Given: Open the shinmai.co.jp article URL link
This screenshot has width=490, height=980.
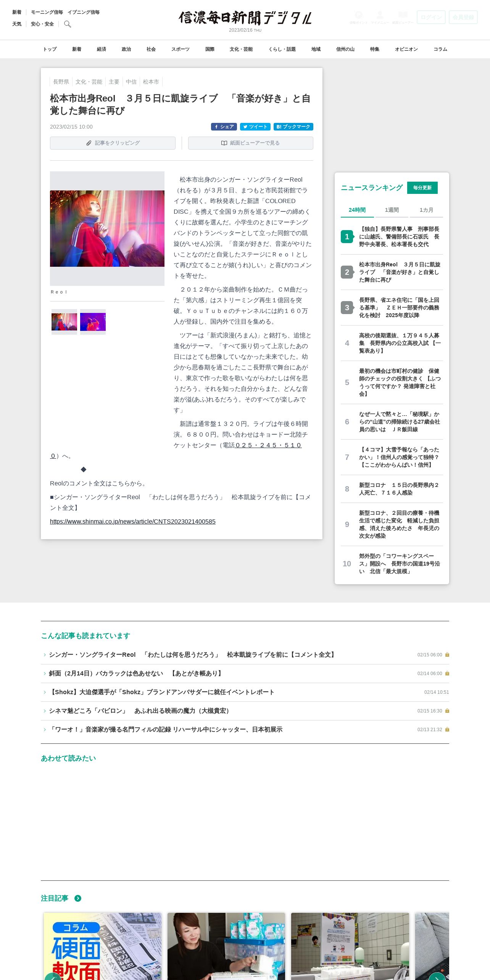Looking at the screenshot, I should (x=133, y=521).
